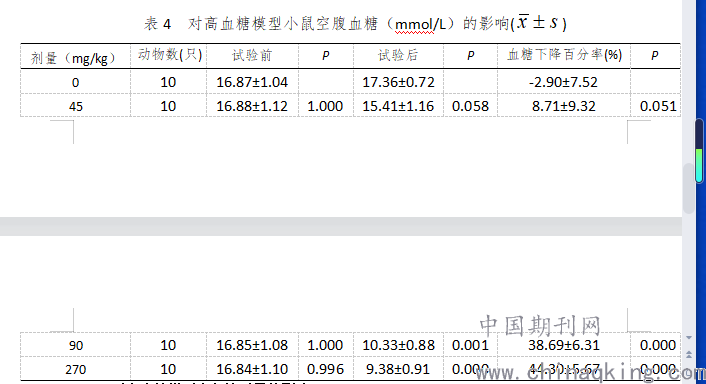
Task: Click the dose cell showing 45
Action: pos(75,106)
